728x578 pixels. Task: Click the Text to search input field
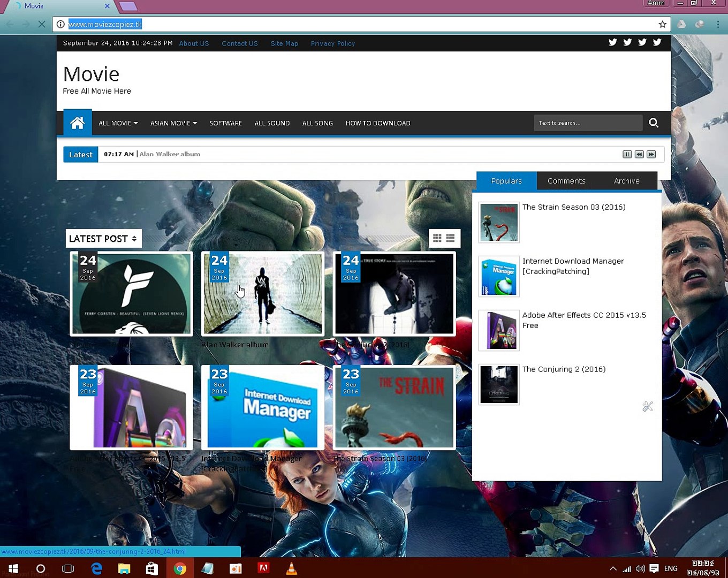[587, 123]
